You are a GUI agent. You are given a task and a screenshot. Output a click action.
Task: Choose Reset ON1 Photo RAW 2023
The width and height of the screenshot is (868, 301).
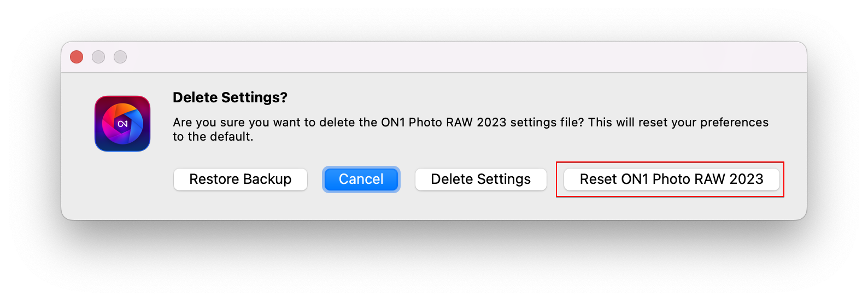(671, 180)
